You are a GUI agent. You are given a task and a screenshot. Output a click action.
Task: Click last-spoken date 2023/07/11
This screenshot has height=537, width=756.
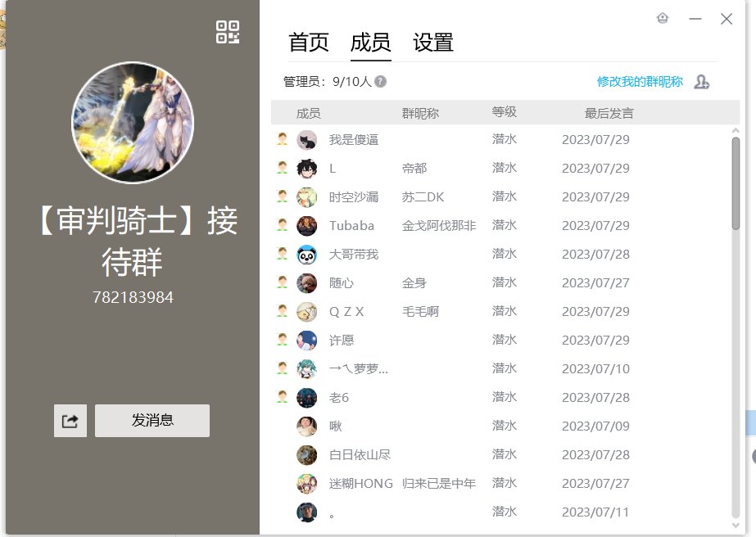[596, 512]
